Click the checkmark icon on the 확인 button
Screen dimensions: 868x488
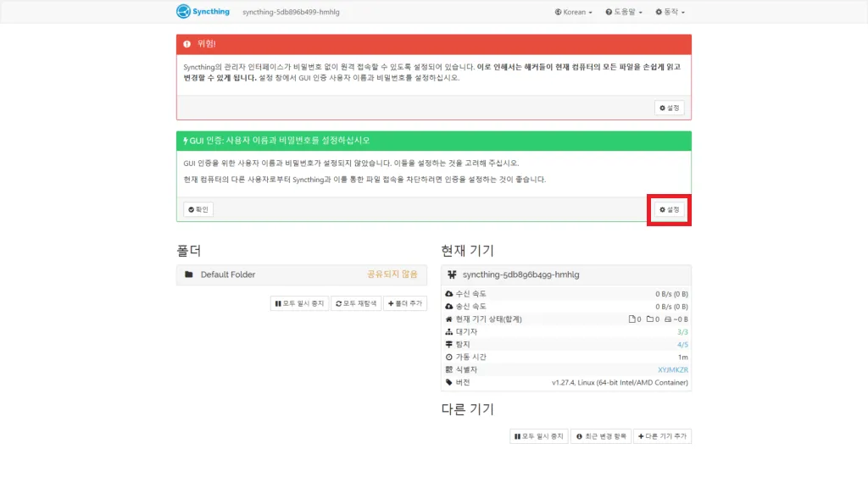click(192, 208)
